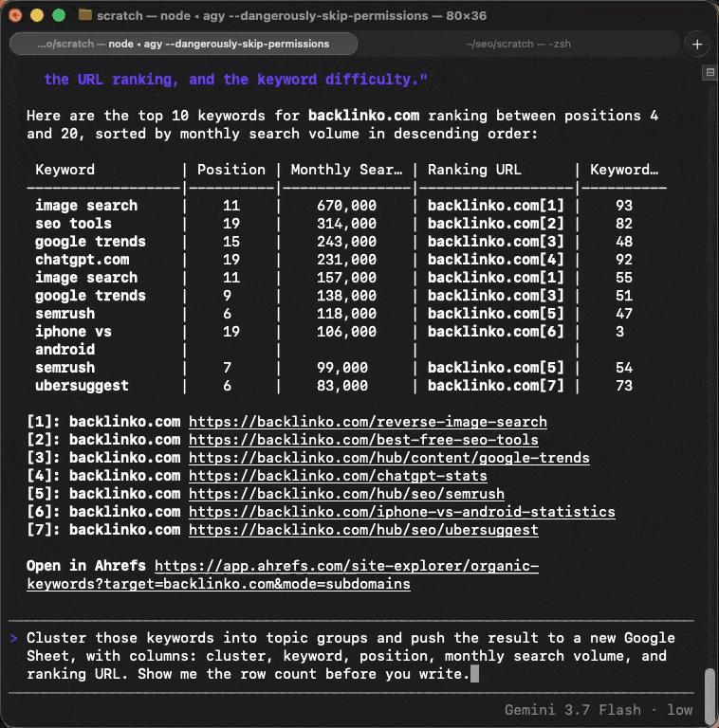Click the backlinko.com[6] ranking URL cell
Viewport: 719px width, 728px height.
[x=495, y=332]
